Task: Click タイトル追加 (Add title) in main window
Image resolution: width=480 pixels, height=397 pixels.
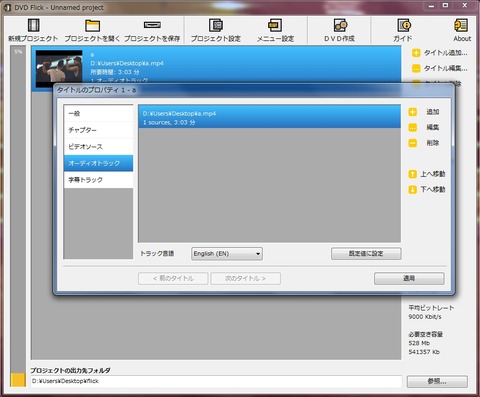Action: click(440, 53)
